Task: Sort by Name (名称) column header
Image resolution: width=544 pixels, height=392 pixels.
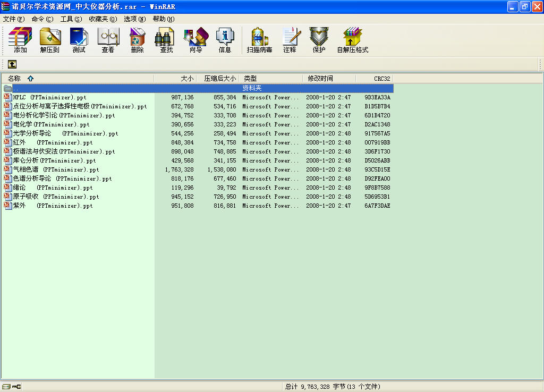Action: pyautogui.click(x=78, y=79)
